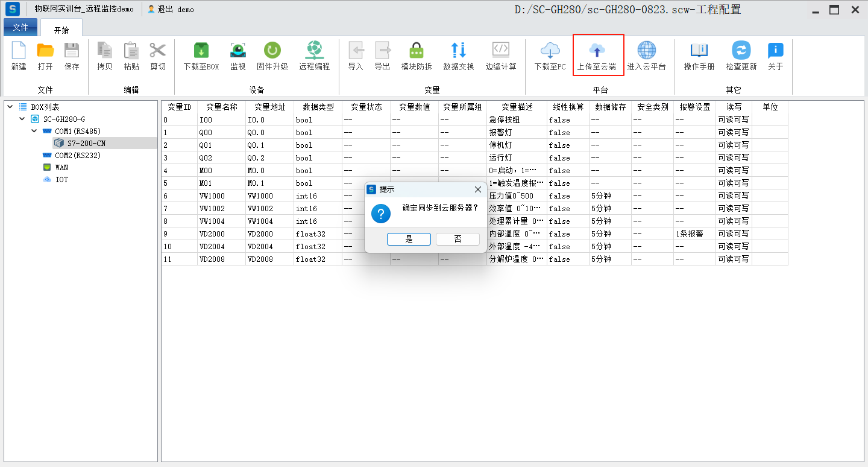Screen dimensions: 868x467
Task: Collapse the SC-GH280-G device node
Action: (x=22, y=119)
